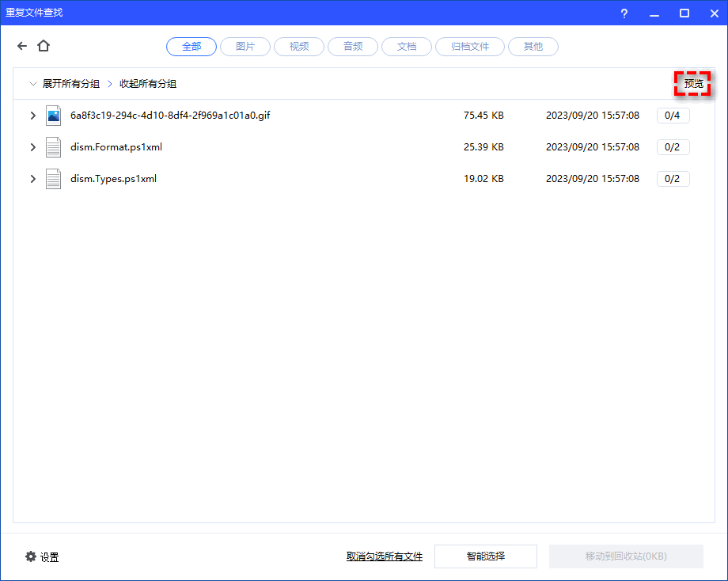The height and width of the screenshot is (581, 728).
Task: Click the dism.Format.ps1xml document icon
Action: [53, 147]
